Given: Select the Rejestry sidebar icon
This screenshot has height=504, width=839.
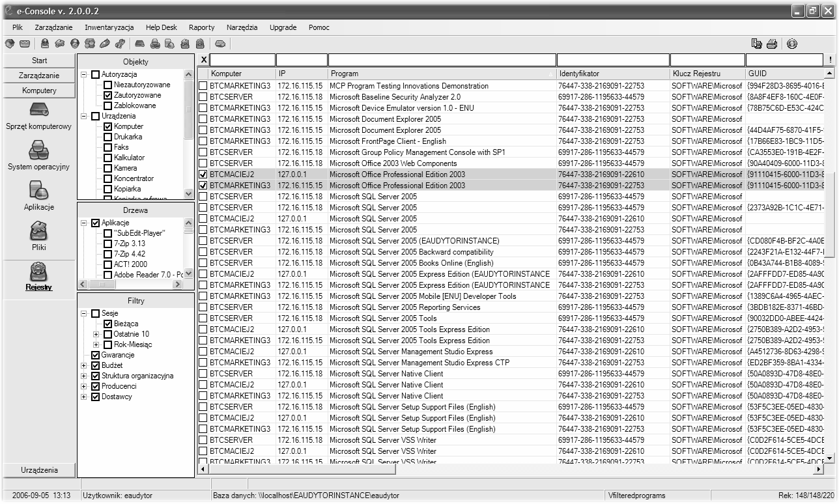Looking at the screenshot, I should pyautogui.click(x=38, y=272).
